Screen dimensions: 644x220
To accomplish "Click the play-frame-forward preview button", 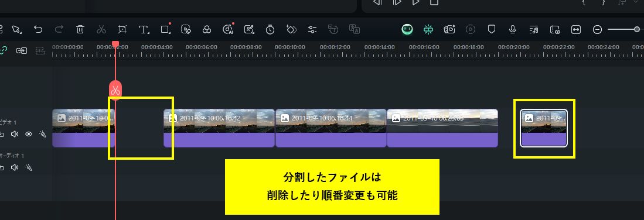I will pos(397,2).
